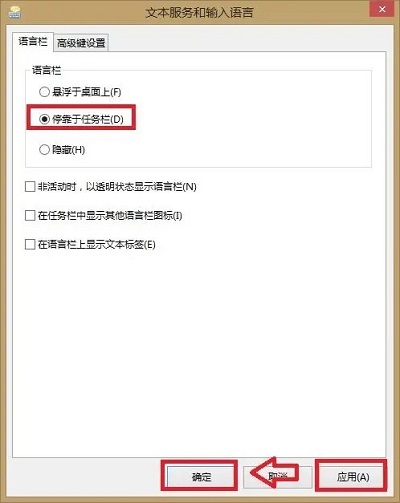The image size is (400, 503).
Task: Apply changes with the 应用(A) button
Action: coord(353,477)
